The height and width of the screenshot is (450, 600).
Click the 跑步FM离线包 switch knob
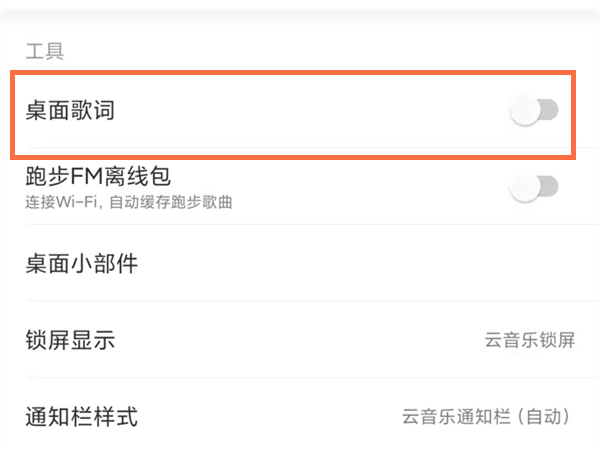click(524, 187)
